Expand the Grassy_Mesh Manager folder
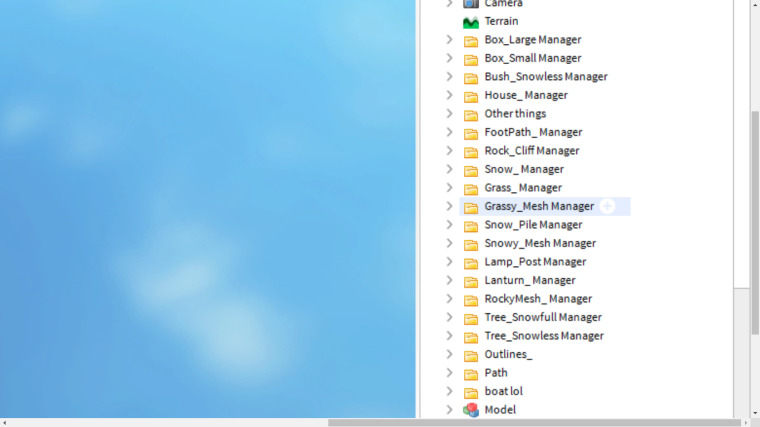This screenshot has width=760, height=427. click(x=449, y=206)
